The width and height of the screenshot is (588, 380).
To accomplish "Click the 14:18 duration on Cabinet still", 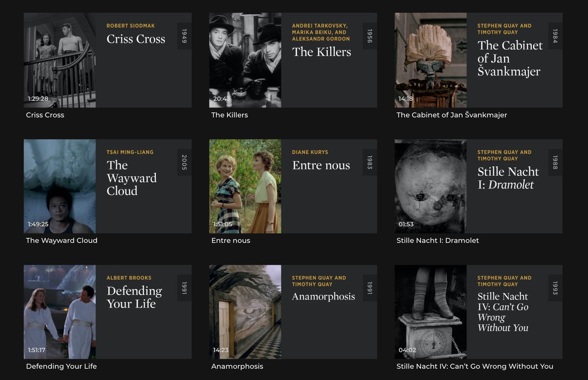I will (x=406, y=99).
